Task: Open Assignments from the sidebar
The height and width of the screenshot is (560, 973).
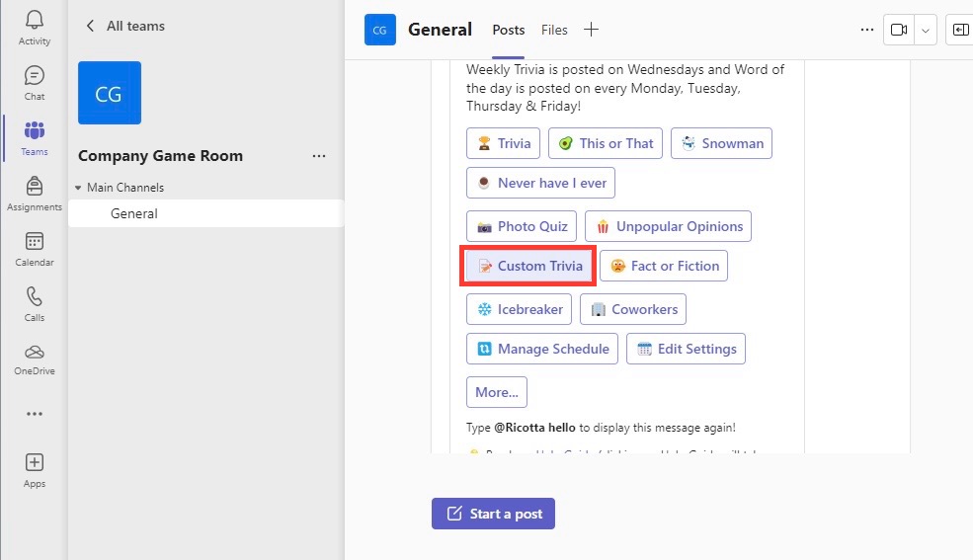Action: [x=35, y=194]
